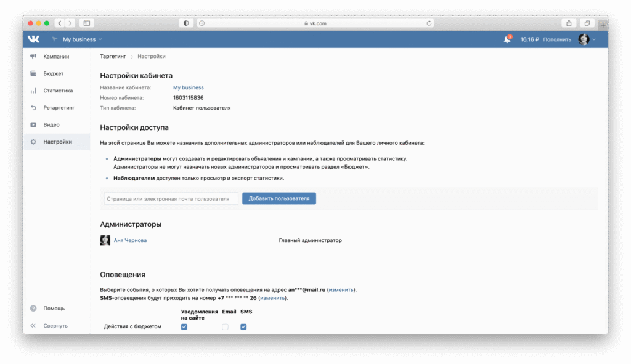
Task: Toggle SMS checkbox for budget actions
Action: click(243, 327)
